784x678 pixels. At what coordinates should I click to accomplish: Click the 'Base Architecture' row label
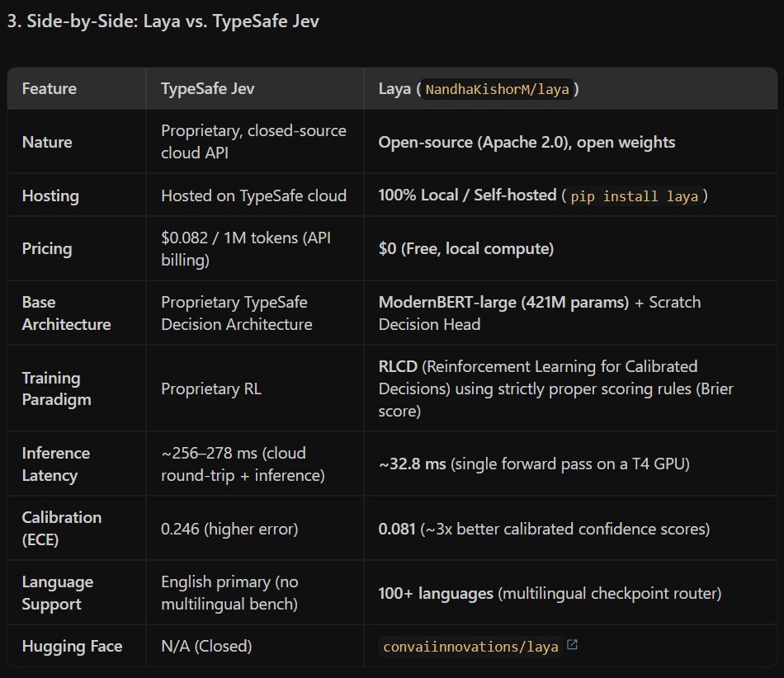point(67,313)
